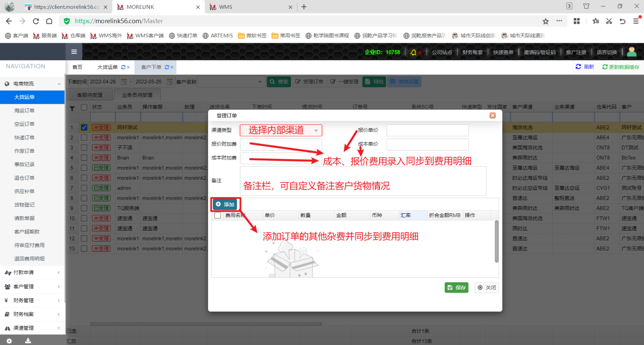Click the 报价单价 input field
The height and width of the screenshot is (345, 644).
click(427, 130)
